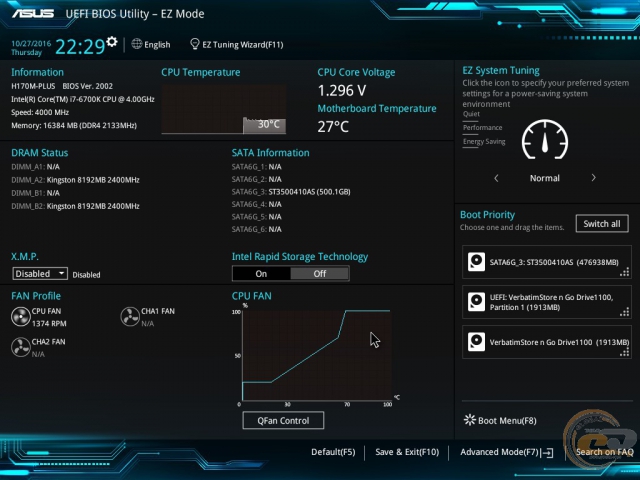Select previous EZ System Tuning mode arrow

pyautogui.click(x=496, y=178)
